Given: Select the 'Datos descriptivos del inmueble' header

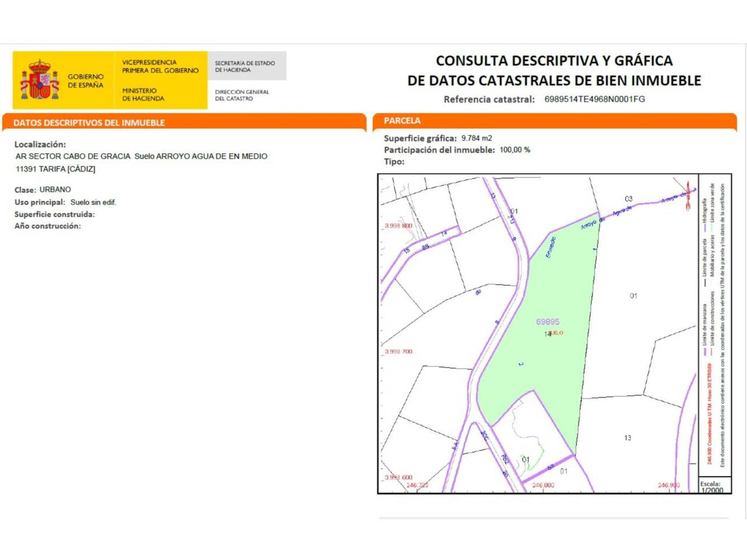Looking at the screenshot, I should (89, 123).
